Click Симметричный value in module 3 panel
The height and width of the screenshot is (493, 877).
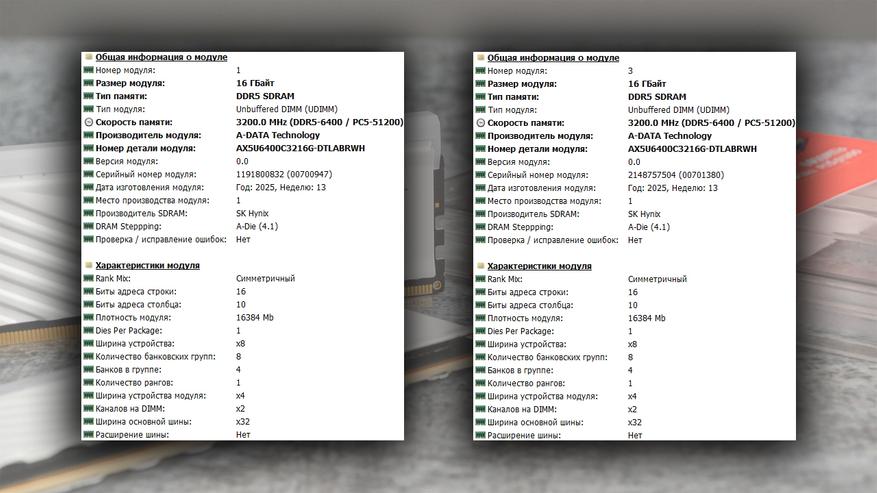pos(657,279)
